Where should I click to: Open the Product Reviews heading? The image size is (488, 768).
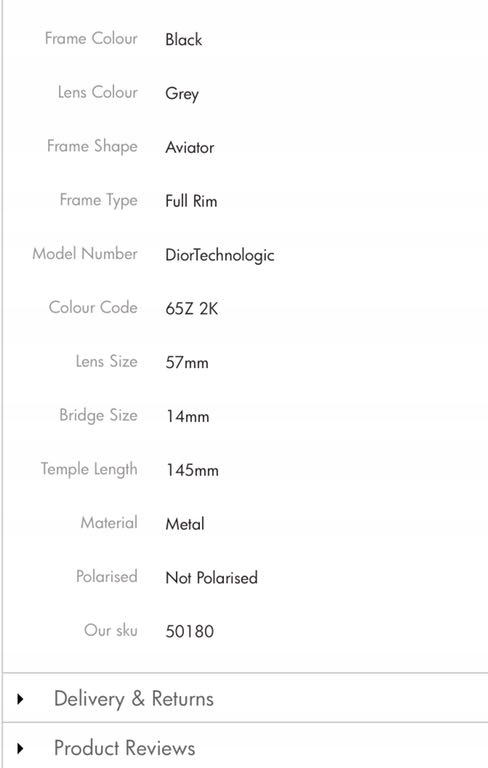(124, 748)
